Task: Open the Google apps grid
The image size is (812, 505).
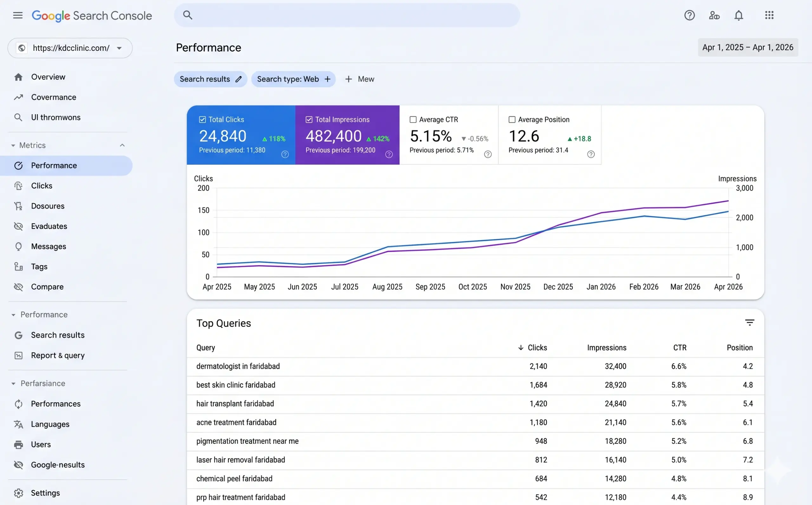Action: pyautogui.click(x=769, y=15)
